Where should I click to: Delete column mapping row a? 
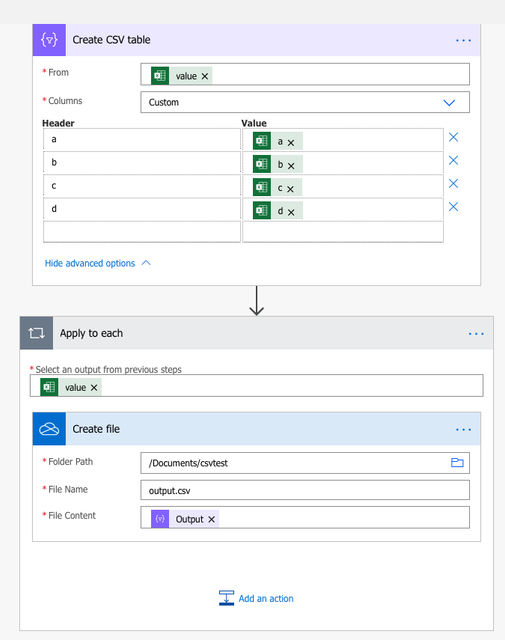(454, 137)
